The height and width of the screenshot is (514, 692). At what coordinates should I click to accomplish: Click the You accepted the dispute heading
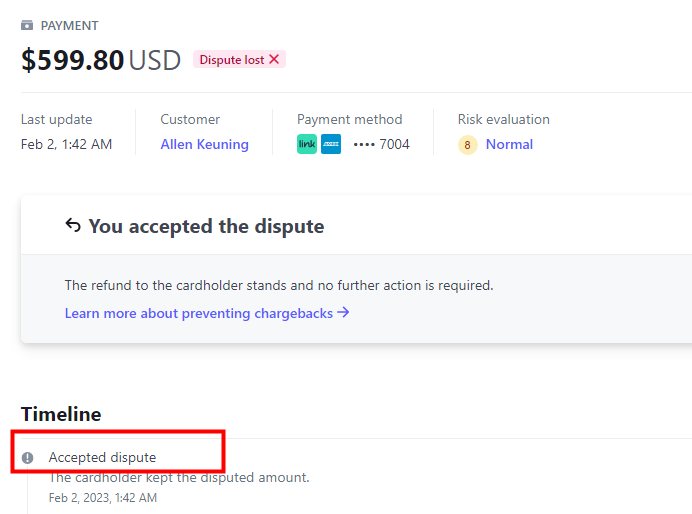(206, 226)
